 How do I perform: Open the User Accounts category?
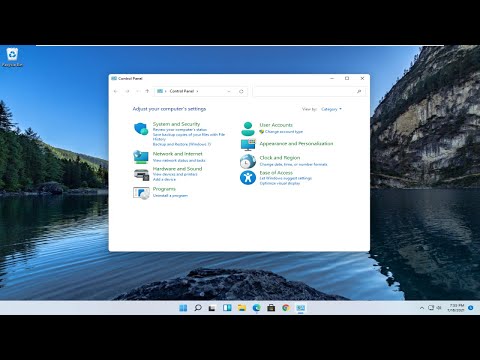coord(276,125)
